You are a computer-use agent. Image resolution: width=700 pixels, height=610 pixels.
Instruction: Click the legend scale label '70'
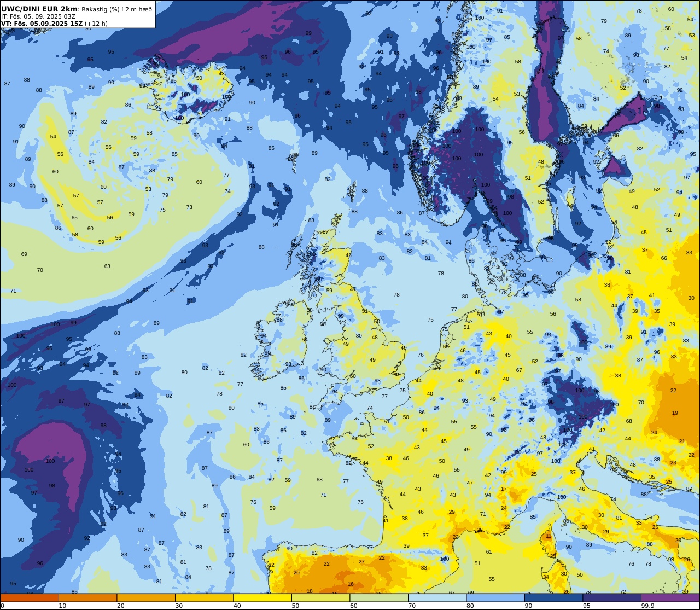pyautogui.click(x=412, y=606)
